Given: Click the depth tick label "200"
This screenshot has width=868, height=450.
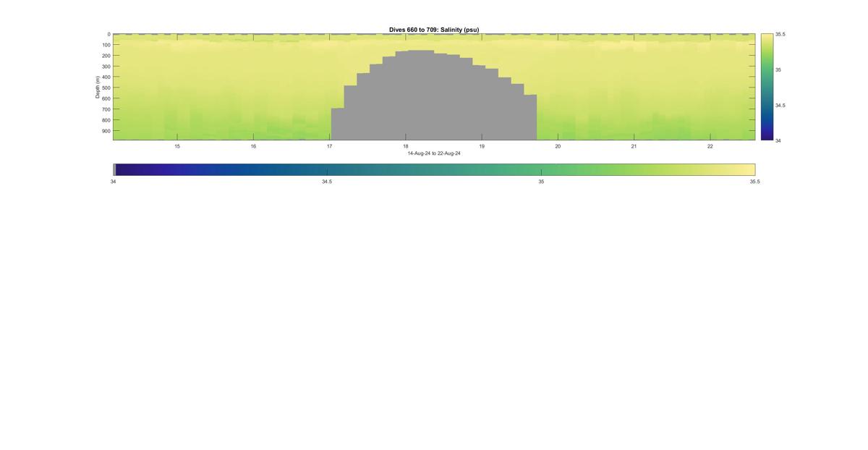Looking at the screenshot, I should point(106,56).
